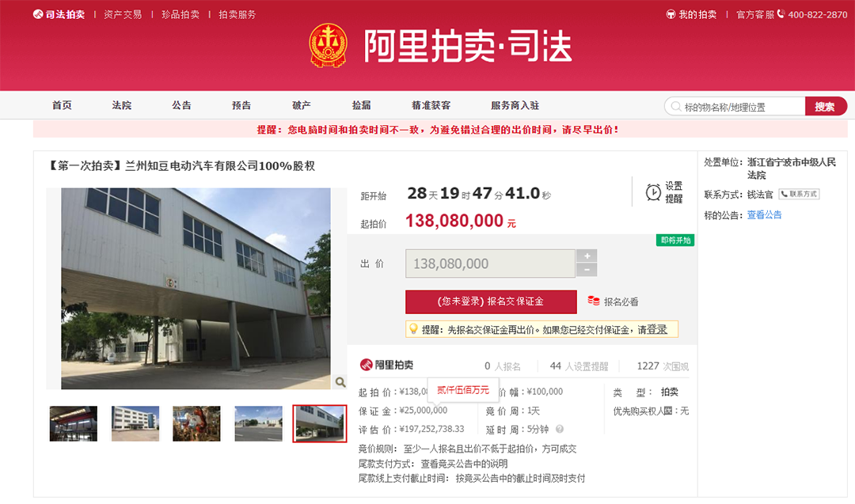Select 资产交易 in the top menu
The width and height of the screenshot is (855, 504).
click(123, 15)
